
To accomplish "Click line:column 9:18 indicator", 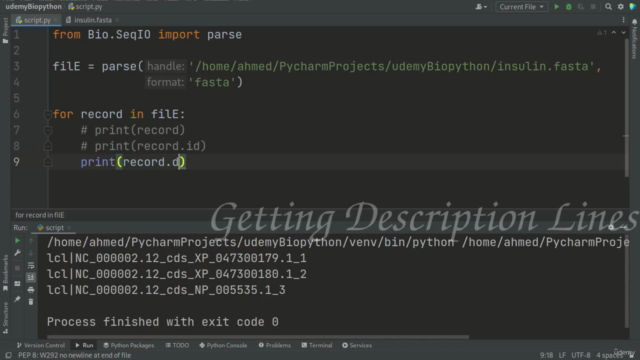I will coord(546,355).
